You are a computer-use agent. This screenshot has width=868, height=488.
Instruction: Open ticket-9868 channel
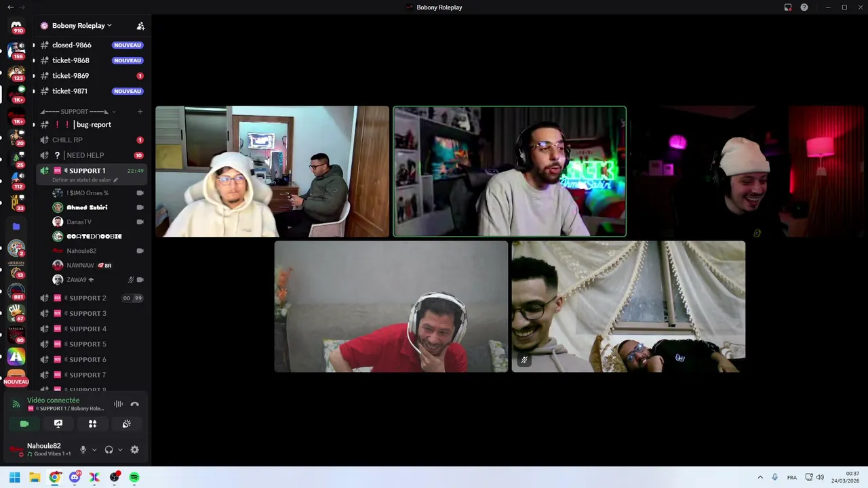(92, 60)
